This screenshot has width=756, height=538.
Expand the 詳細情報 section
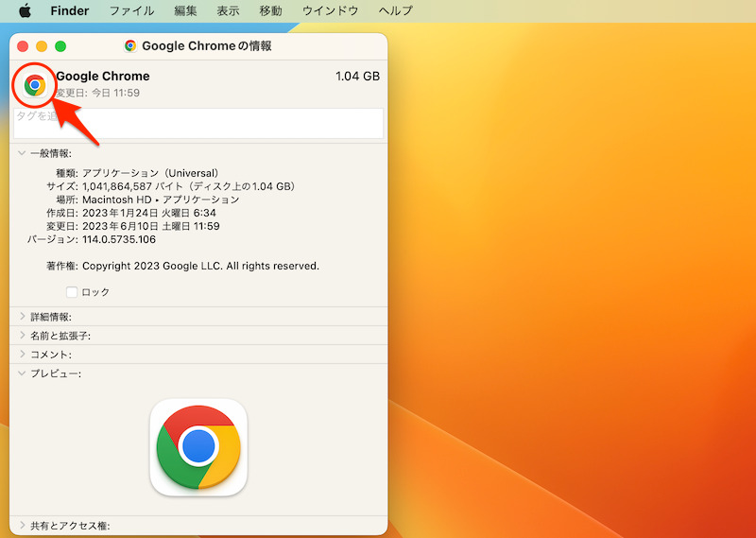[x=22, y=317]
